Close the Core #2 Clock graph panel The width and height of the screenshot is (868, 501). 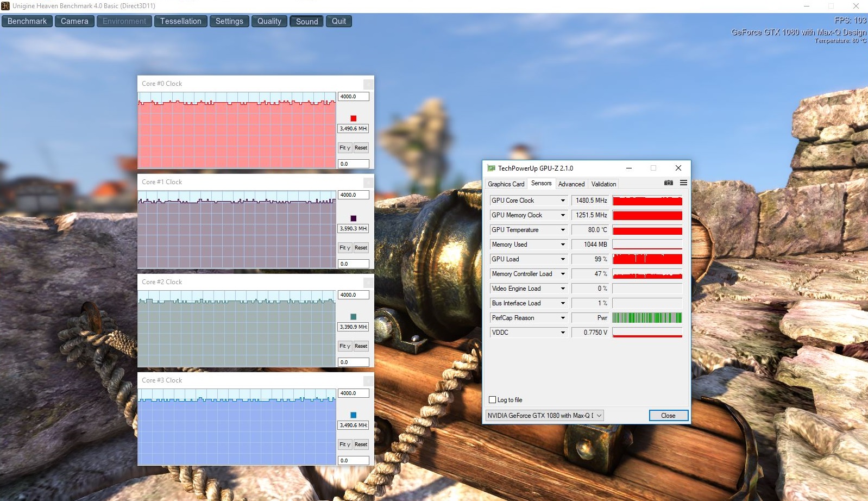(x=368, y=283)
